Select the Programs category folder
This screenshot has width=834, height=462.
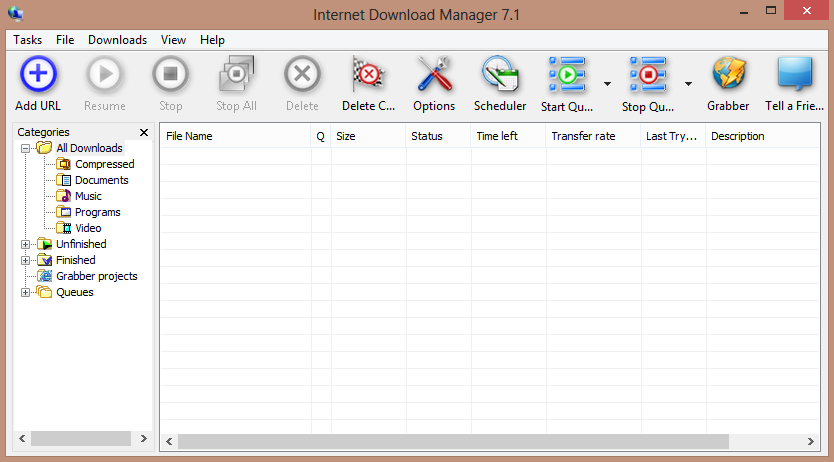[88, 212]
